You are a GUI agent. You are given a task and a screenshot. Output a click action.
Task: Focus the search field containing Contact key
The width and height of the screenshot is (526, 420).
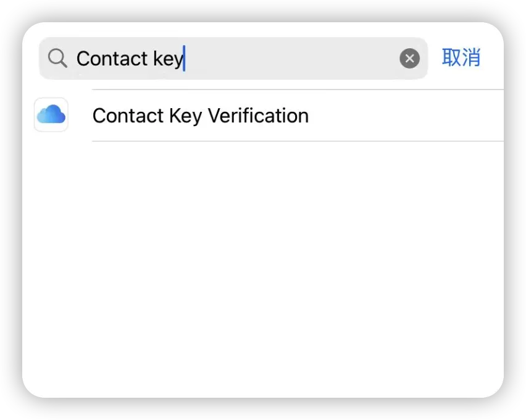233,59
